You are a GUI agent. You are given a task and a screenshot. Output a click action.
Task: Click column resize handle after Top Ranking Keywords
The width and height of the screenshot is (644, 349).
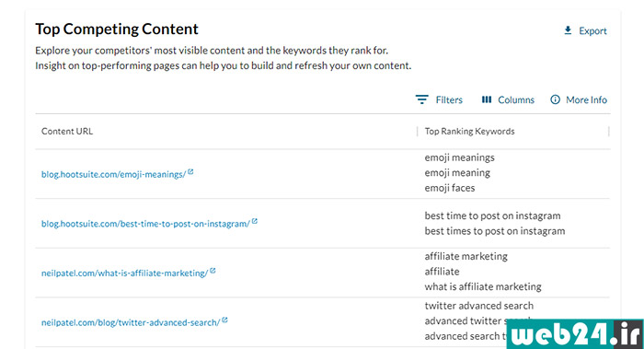pyautogui.click(x=609, y=131)
